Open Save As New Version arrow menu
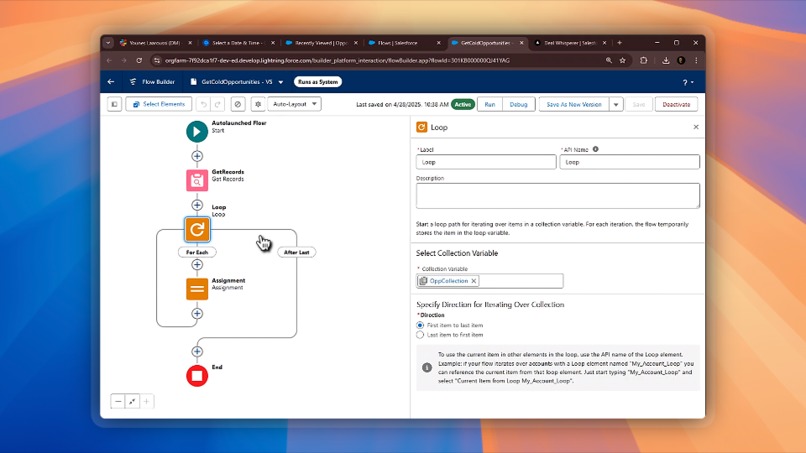Image resolution: width=806 pixels, height=453 pixels. tap(616, 104)
